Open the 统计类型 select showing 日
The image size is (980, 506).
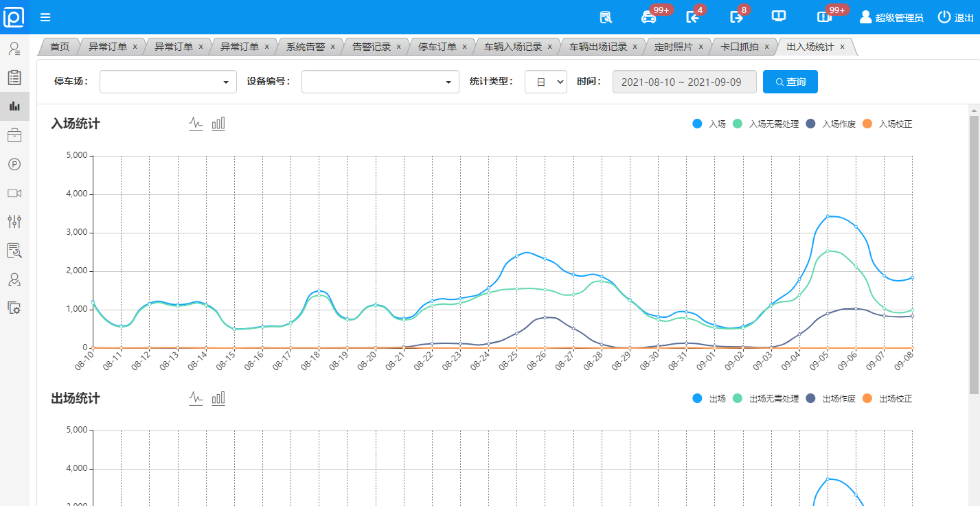(x=546, y=82)
